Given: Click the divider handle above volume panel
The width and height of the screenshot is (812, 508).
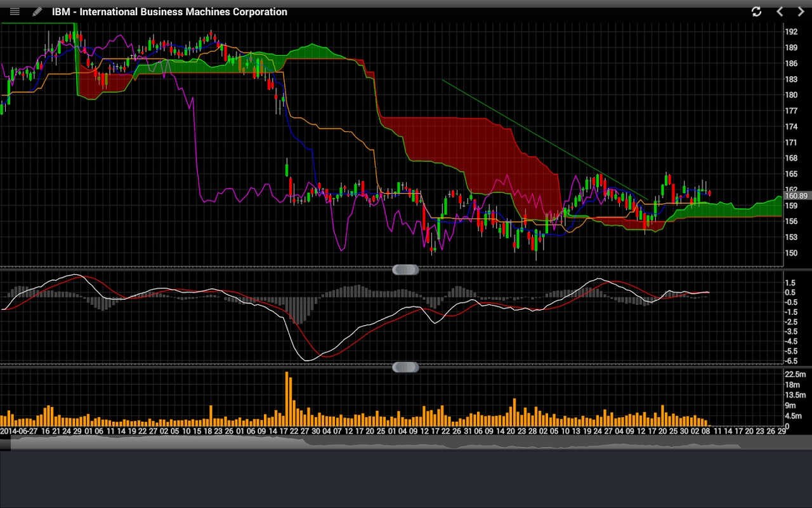Looking at the screenshot, I should click(405, 367).
